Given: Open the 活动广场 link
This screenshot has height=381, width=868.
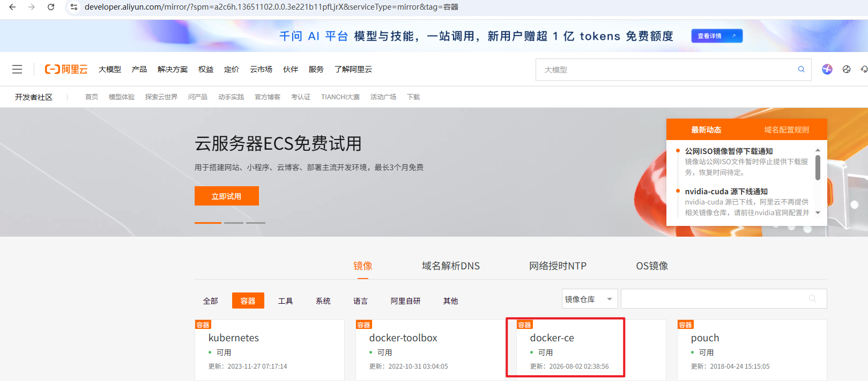Looking at the screenshot, I should [x=383, y=97].
